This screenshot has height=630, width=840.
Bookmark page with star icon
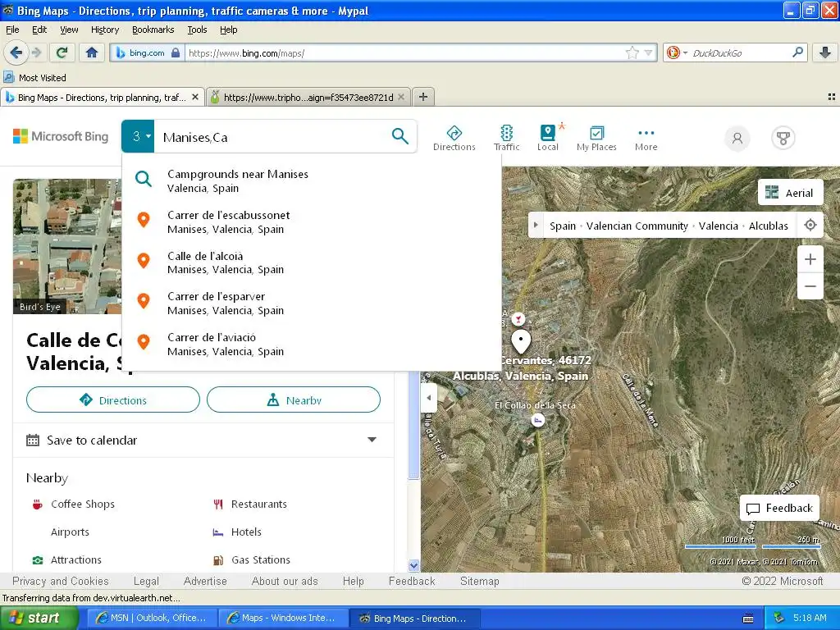632,52
